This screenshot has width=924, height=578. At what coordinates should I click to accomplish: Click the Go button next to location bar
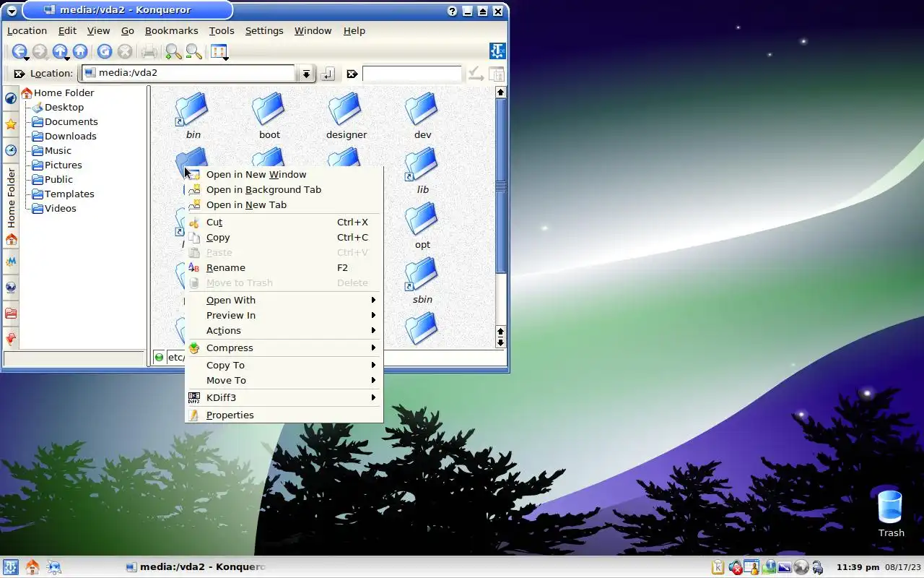[x=327, y=74]
